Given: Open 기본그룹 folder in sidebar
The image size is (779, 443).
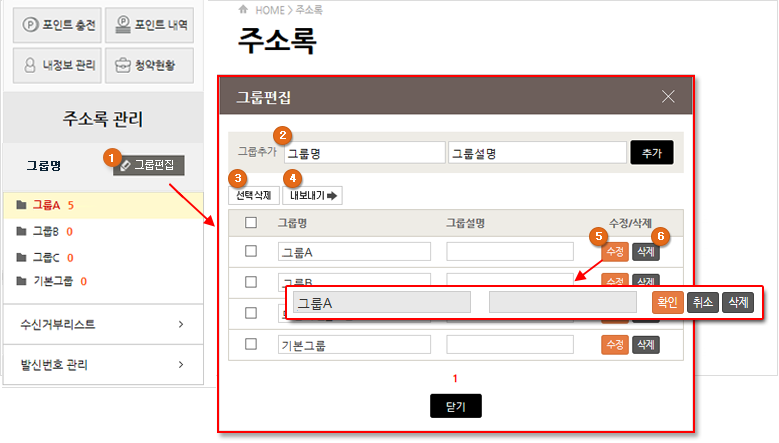Looking at the screenshot, I should (x=52, y=281).
